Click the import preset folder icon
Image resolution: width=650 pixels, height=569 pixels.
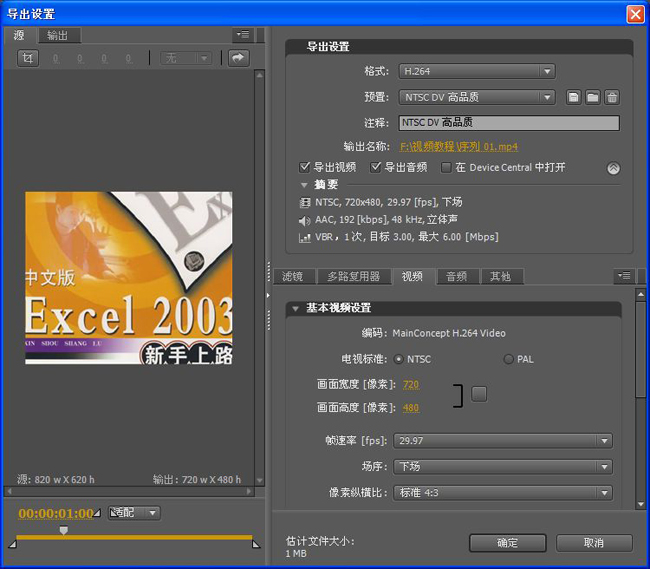(593, 97)
